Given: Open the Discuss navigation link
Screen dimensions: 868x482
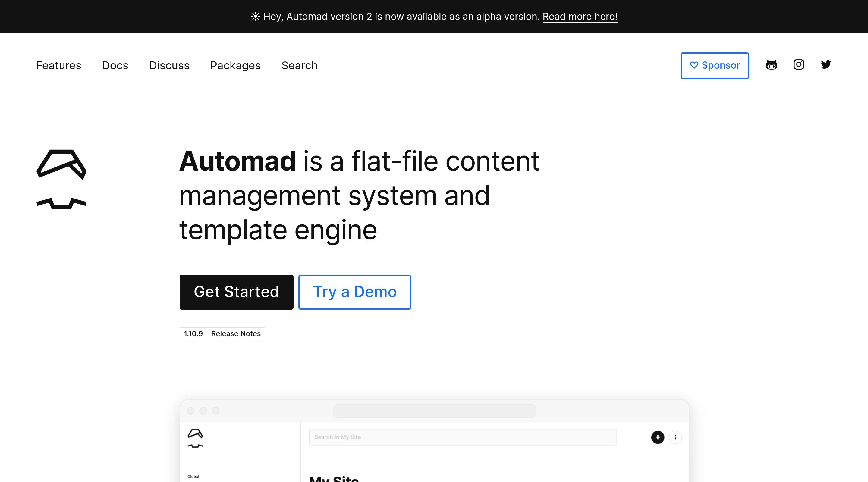Looking at the screenshot, I should click(x=169, y=65).
